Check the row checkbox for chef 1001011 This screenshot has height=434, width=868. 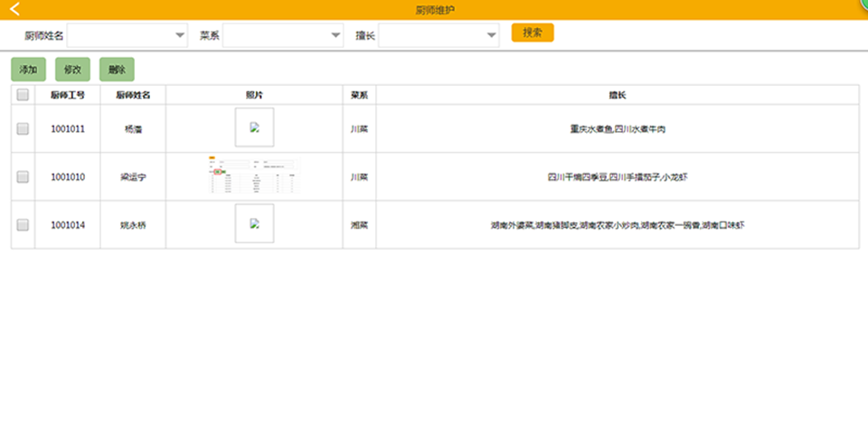pyautogui.click(x=23, y=129)
